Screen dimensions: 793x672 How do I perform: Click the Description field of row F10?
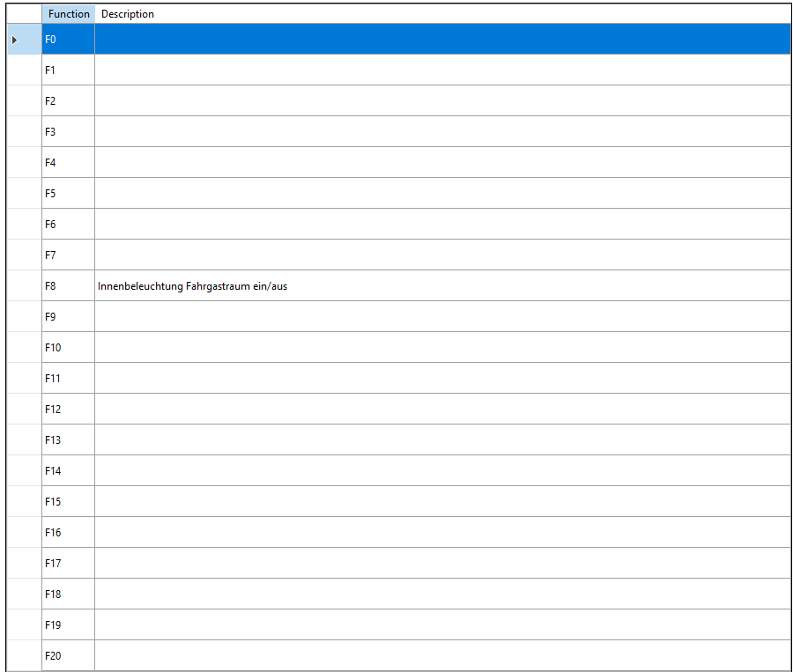click(x=441, y=348)
